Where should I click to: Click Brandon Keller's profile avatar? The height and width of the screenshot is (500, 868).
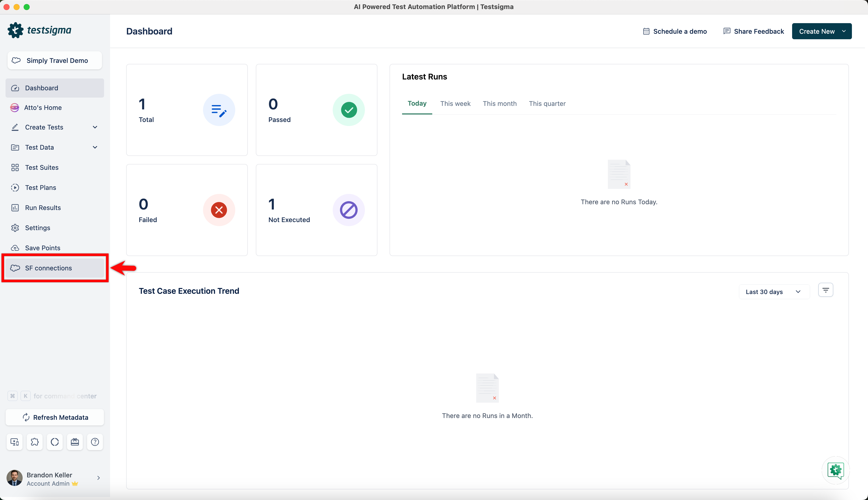pos(14,478)
